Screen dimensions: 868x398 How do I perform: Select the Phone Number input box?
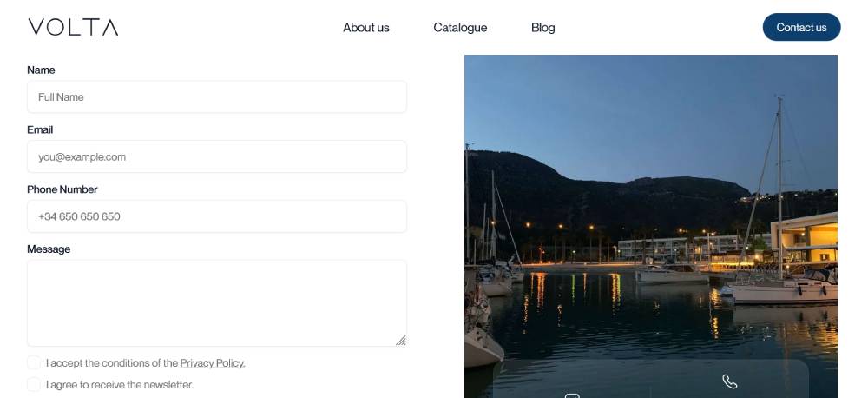217,216
